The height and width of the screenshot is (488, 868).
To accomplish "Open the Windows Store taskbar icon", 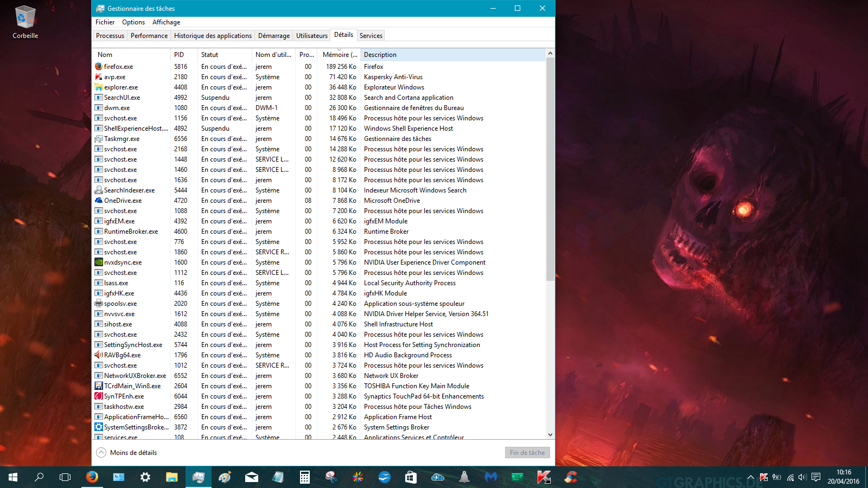I will click(411, 477).
